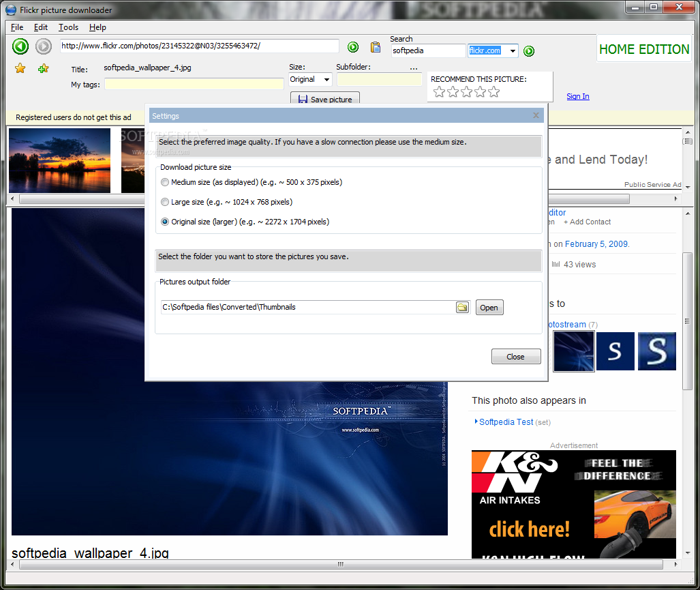700x590 pixels.
Task: Open the Help menu
Action: pyautogui.click(x=97, y=27)
